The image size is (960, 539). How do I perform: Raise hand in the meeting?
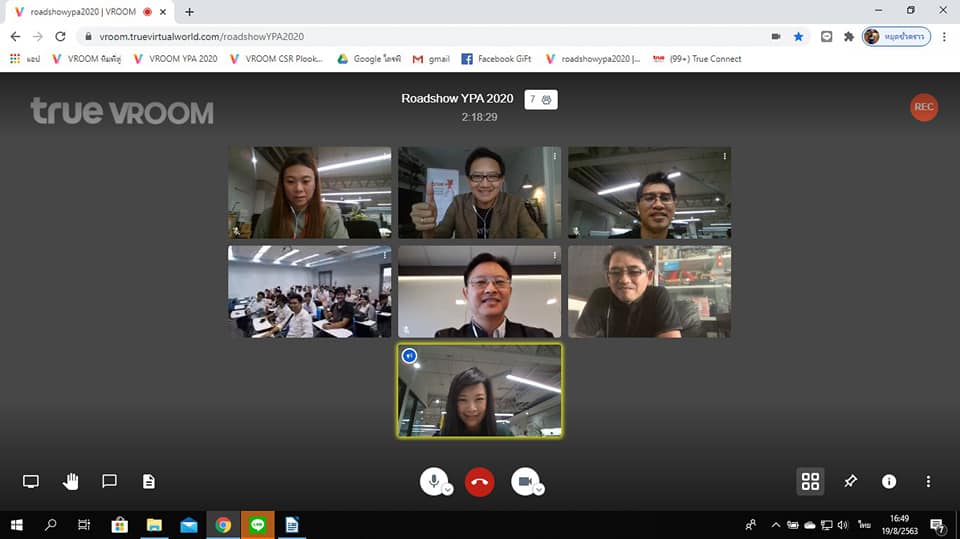click(70, 482)
